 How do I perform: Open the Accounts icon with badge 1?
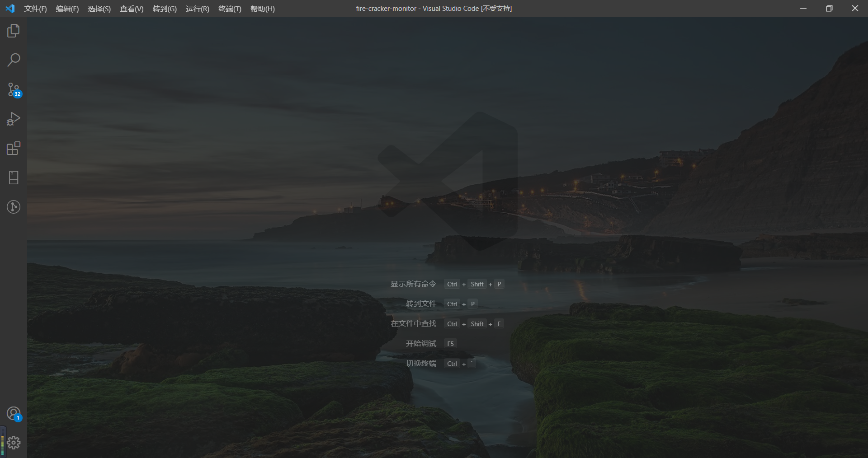click(x=14, y=414)
